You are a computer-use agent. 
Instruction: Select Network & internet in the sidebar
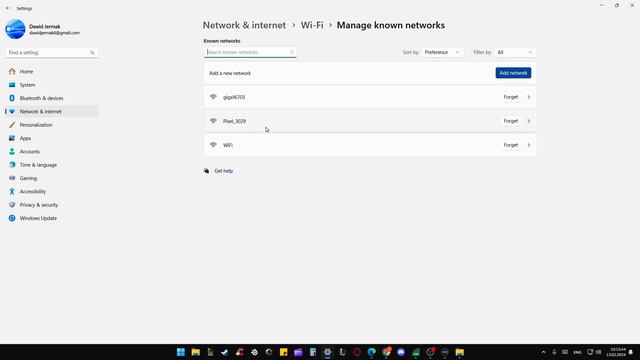pos(52,111)
